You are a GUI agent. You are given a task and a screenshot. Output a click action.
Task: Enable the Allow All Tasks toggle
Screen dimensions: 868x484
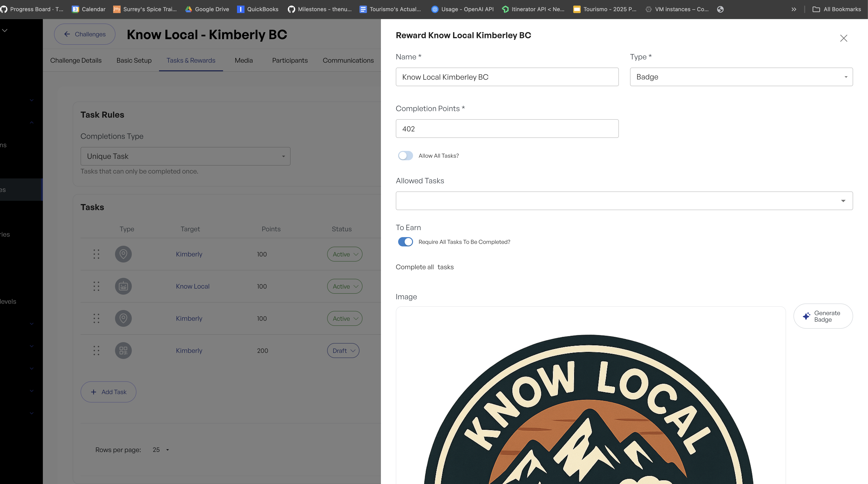point(405,156)
